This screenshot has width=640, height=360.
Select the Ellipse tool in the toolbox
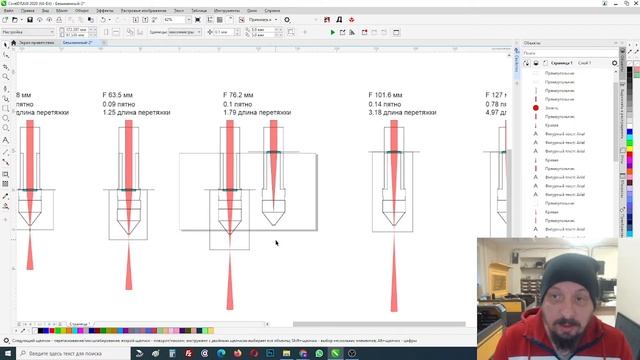click(x=6, y=118)
